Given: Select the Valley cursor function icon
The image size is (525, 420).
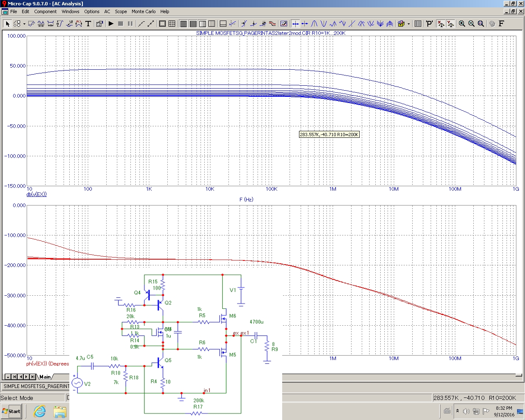Looking at the screenshot, I should (x=324, y=24).
